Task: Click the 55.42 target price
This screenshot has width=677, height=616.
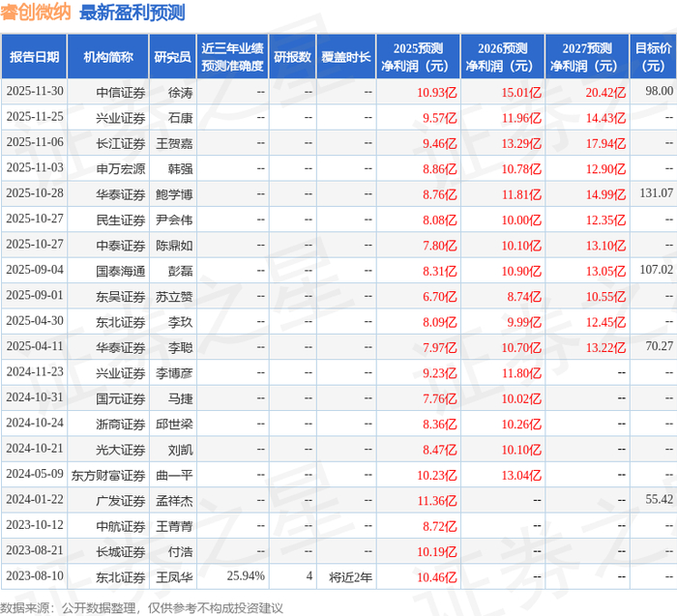Action: pyautogui.click(x=660, y=499)
